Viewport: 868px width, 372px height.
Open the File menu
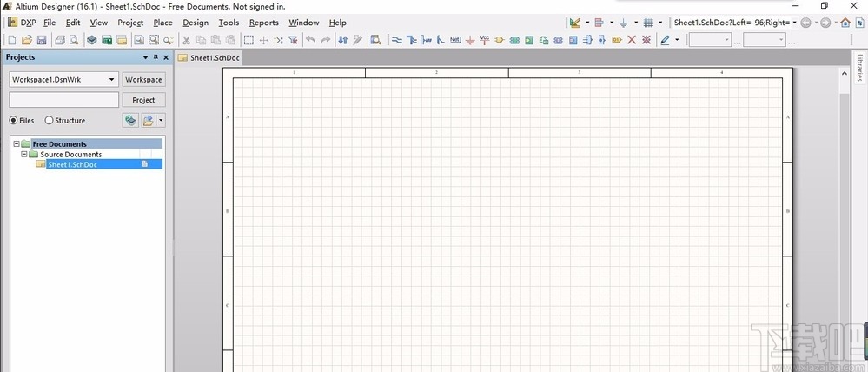coord(50,23)
